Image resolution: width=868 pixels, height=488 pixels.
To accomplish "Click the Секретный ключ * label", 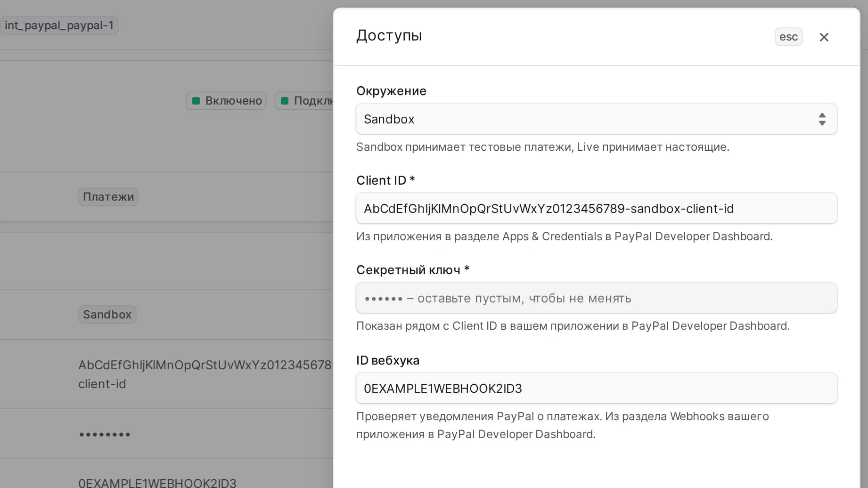I will 413,270.
